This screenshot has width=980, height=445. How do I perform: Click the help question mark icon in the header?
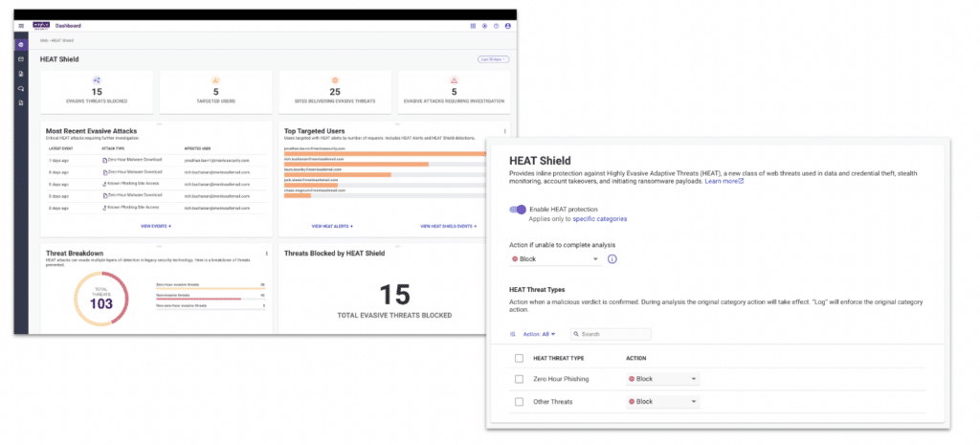pos(496,25)
